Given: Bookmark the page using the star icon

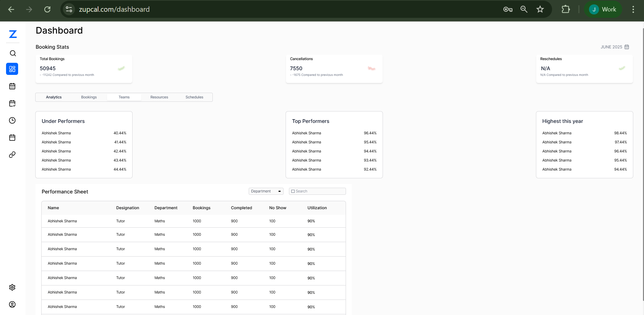Looking at the screenshot, I should [x=540, y=9].
